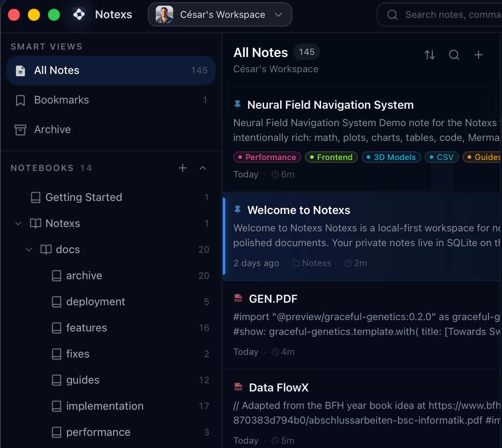The image size is (502, 448).
Task: Click pin icon on Neural Field note
Action: (238, 104)
